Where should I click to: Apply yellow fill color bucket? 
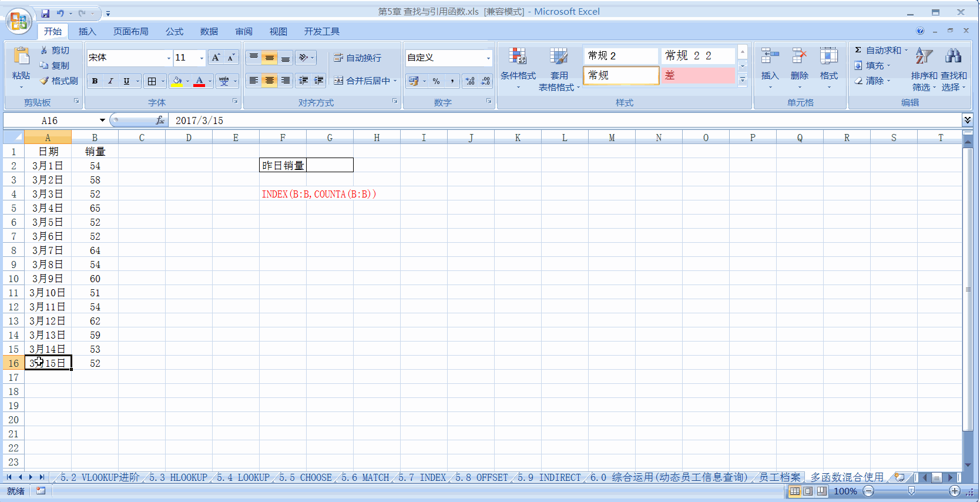pos(177,81)
